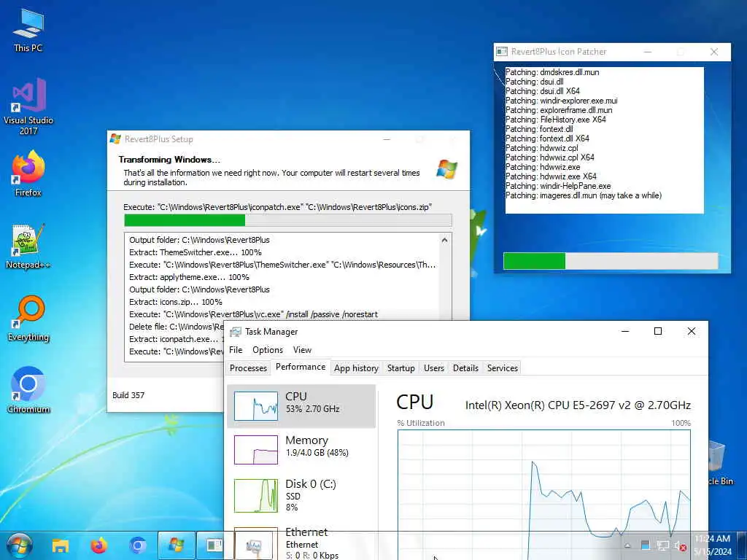
Task: Click 'Patching: FileHistory.exe X64' log line
Action: [555, 120]
